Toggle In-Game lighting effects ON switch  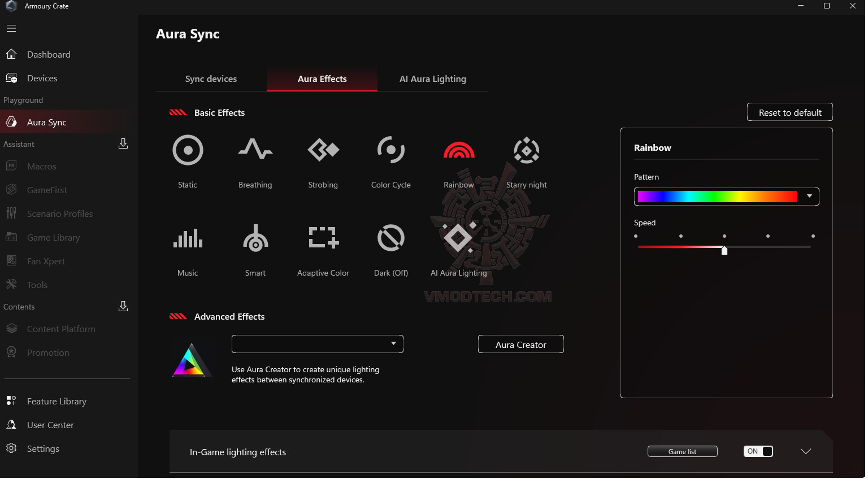pyautogui.click(x=758, y=451)
